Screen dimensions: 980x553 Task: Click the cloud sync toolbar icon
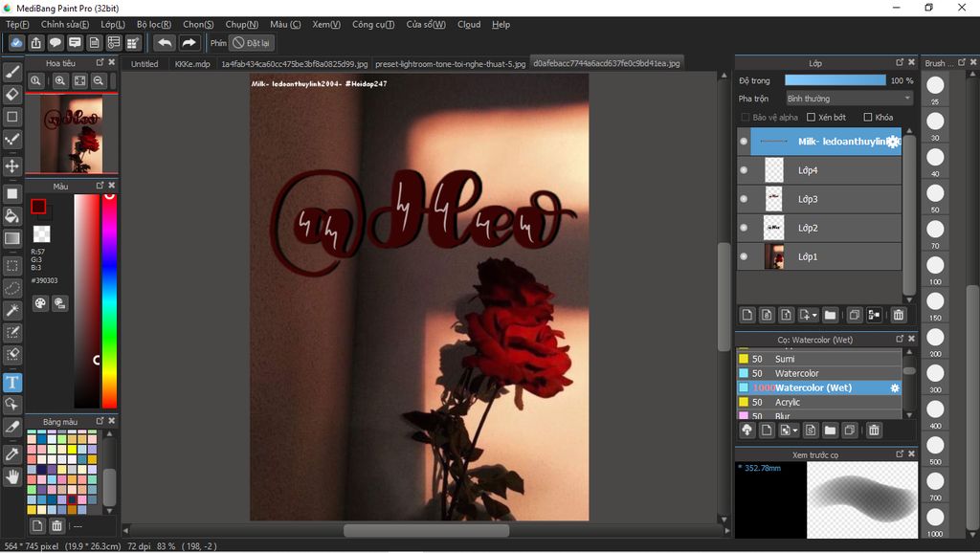pos(16,43)
